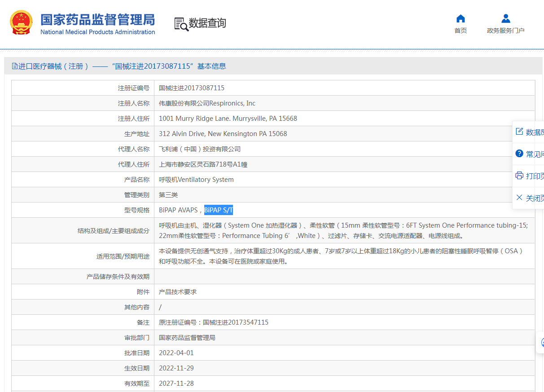Click the 结构及组成 description text
Viewport: 544px width, 392px height.
coord(343,230)
